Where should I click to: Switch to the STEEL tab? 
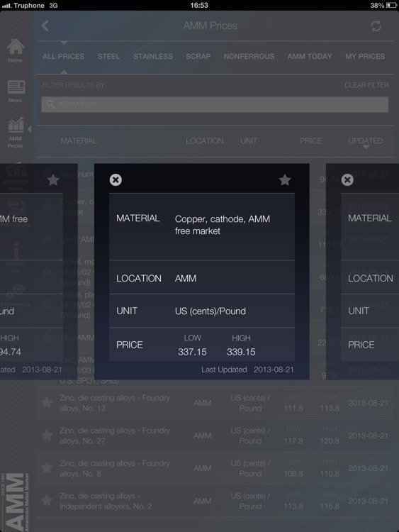[108, 56]
